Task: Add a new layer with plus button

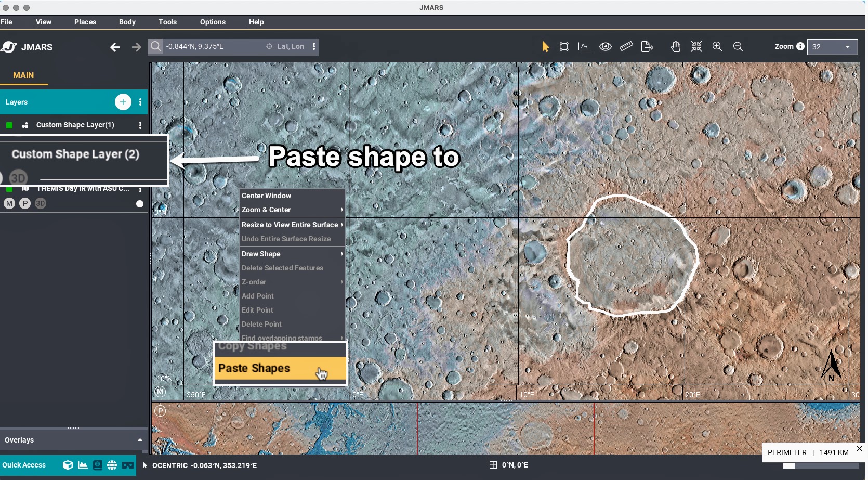Action: click(123, 102)
